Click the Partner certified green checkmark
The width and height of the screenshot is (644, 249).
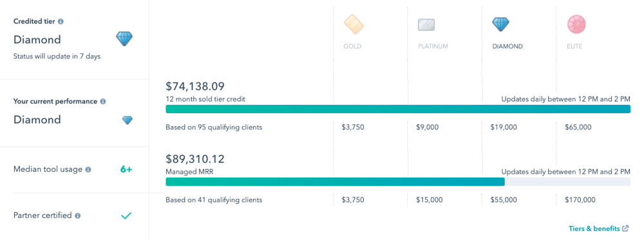click(126, 216)
